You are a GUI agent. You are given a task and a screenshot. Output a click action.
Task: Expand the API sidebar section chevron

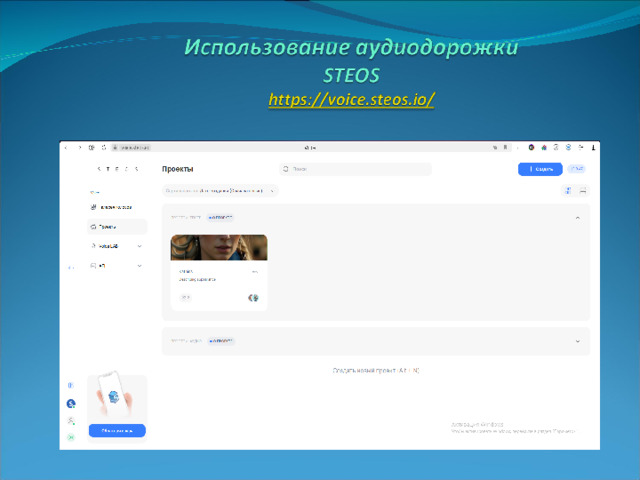[x=140, y=266]
